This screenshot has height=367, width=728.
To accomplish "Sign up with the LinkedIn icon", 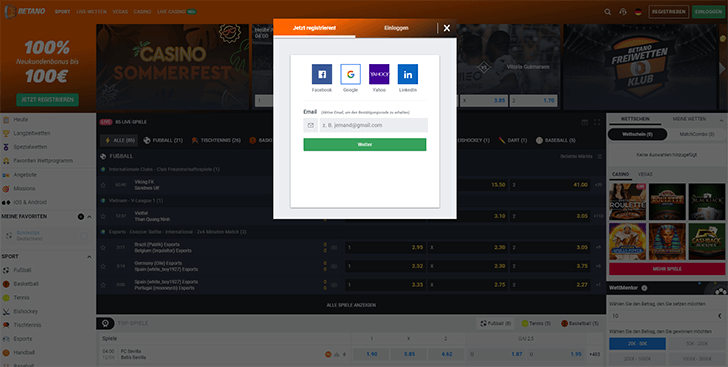I will pyautogui.click(x=408, y=74).
